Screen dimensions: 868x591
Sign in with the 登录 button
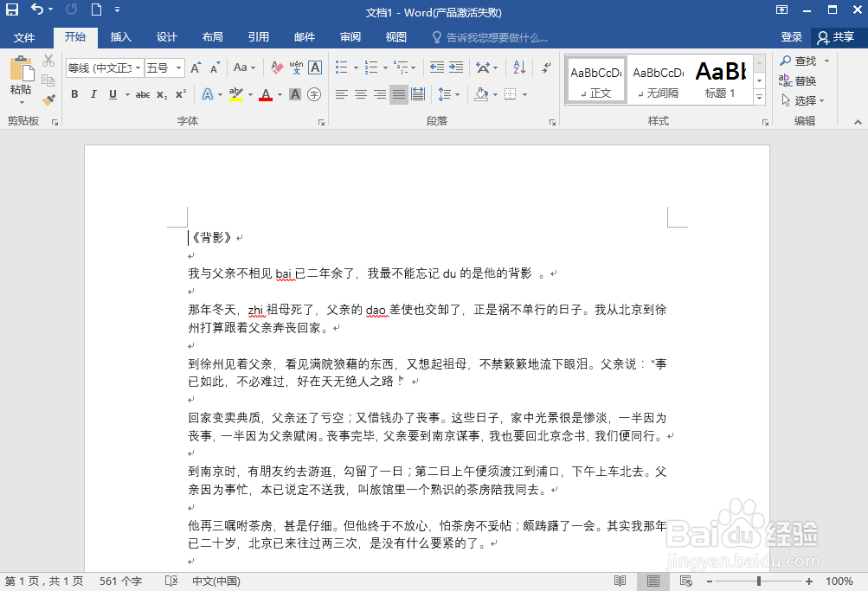click(792, 37)
